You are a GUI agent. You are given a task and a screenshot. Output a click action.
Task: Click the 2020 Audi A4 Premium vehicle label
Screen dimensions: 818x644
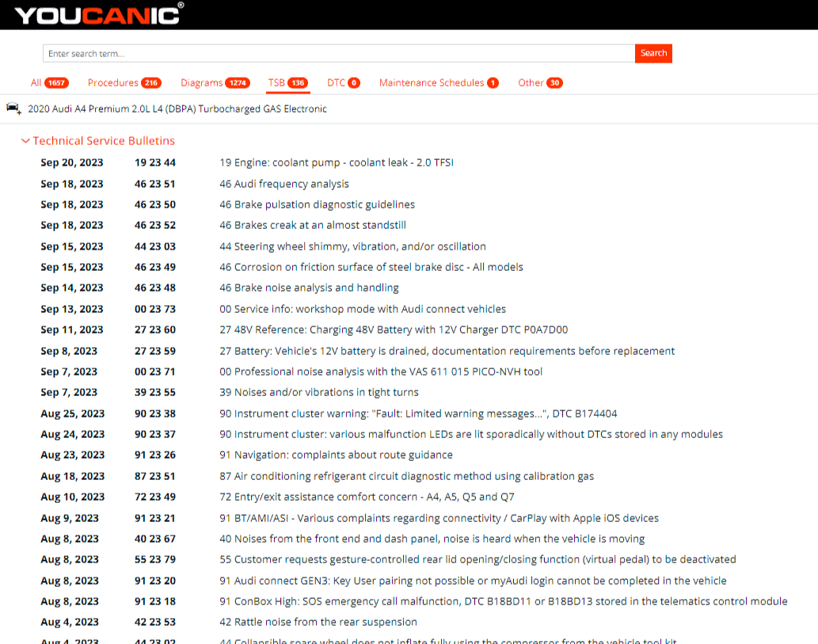click(x=177, y=109)
